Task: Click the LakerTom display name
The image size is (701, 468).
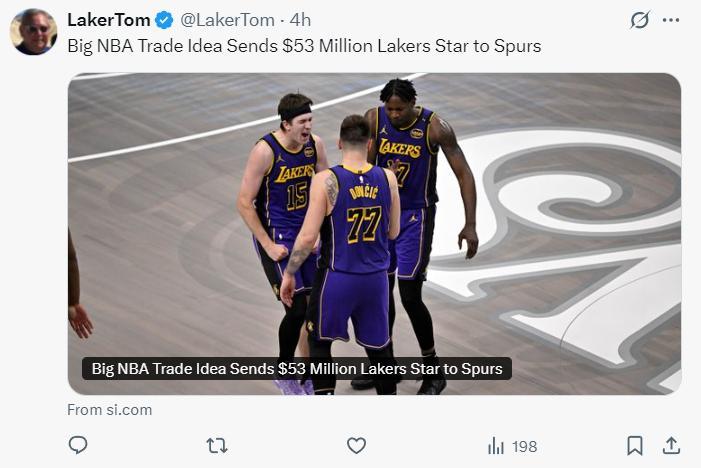Action: (x=108, y=20)
